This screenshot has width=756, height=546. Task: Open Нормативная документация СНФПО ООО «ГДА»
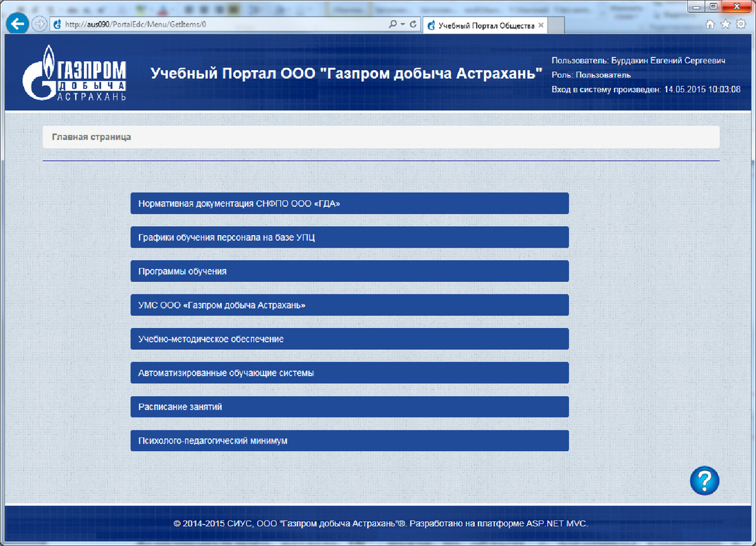[x=350, y=204]
